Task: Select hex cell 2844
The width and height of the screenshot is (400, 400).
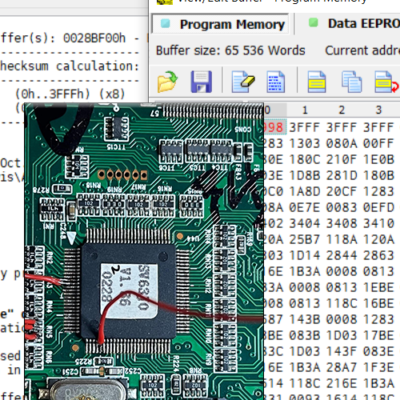Action: [x=342, y=255]
